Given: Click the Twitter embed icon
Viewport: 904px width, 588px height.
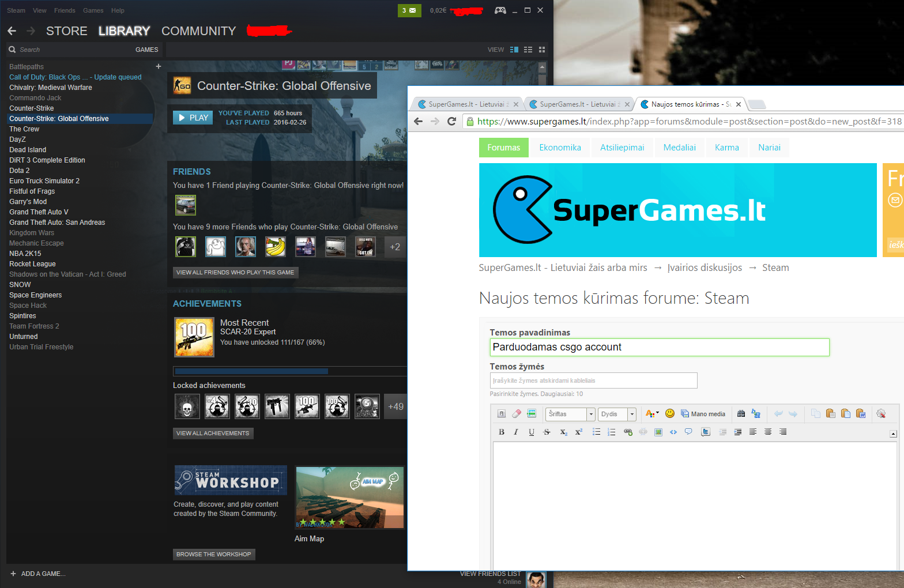Looking at the screenshot, I should tap(706, 432).
